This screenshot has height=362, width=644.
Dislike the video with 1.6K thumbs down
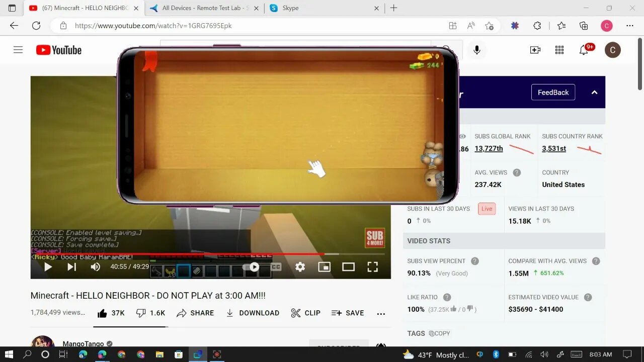(150, 313)
